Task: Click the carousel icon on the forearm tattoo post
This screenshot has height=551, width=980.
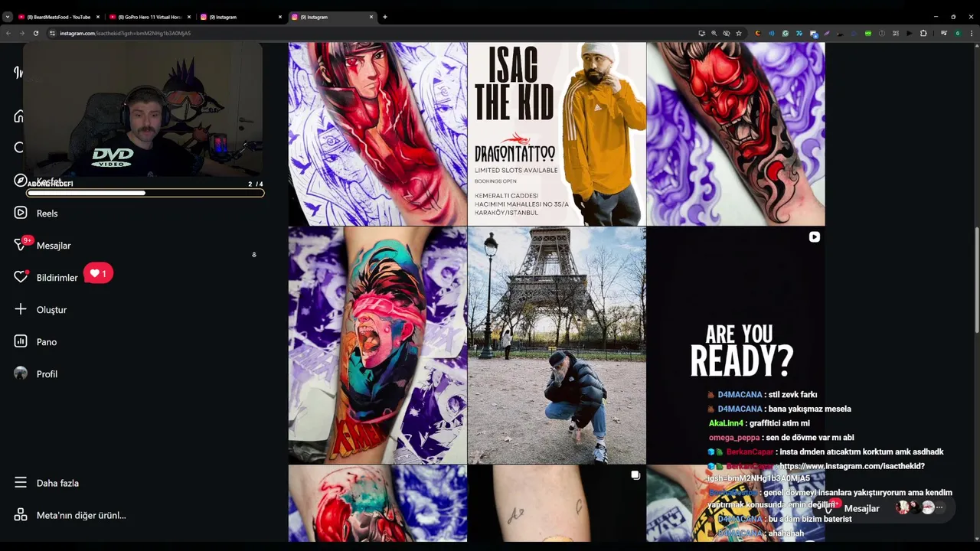Action: 635,475
